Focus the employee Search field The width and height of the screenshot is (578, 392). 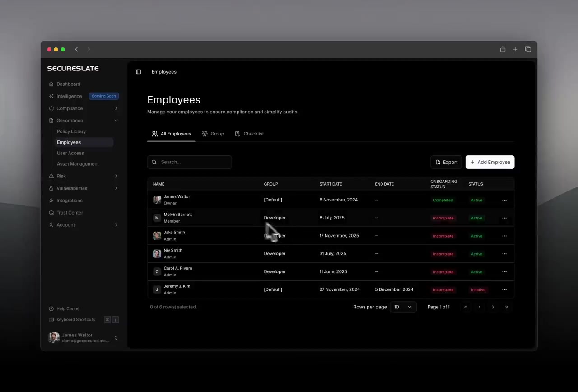coord(190,162)
